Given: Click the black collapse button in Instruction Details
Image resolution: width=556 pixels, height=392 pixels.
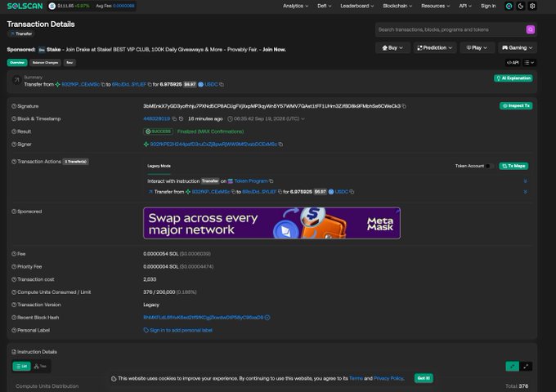Looking at the screenshot, I should [x=526, y=366].
